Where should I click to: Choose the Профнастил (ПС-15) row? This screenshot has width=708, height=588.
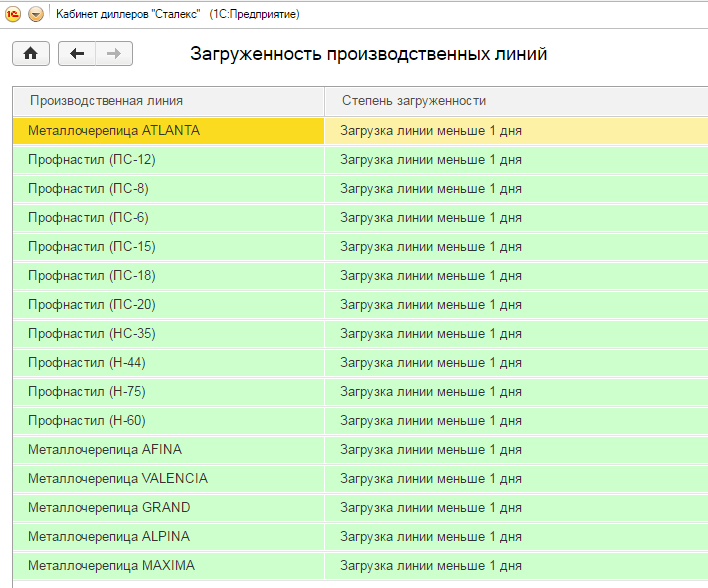click(x=92, y=247)
